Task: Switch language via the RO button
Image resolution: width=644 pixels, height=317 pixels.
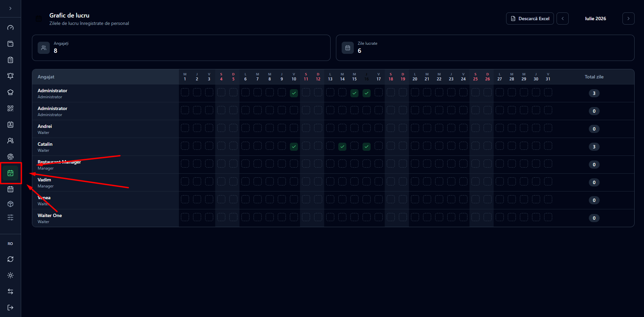Action: click(10, 244)
